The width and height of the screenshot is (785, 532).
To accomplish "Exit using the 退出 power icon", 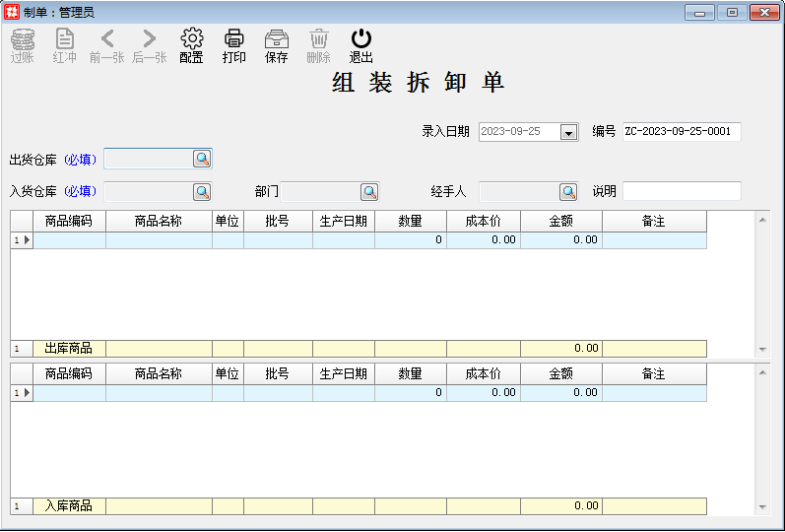I will [361, 39].
